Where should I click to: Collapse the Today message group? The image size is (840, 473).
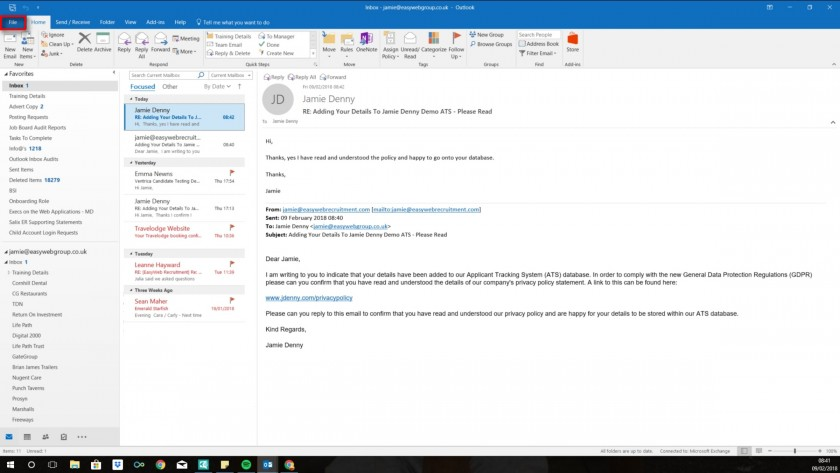pyautogui.click(x=131, y=99)
